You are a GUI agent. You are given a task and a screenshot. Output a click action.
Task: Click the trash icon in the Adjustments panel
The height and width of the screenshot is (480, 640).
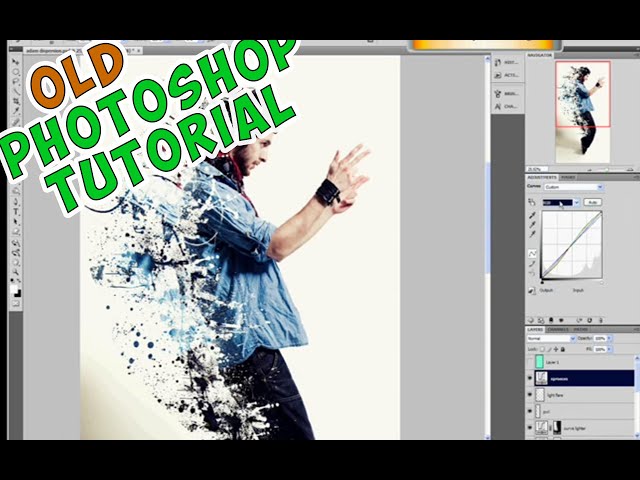pyautogui.click(x=600, y=320)
